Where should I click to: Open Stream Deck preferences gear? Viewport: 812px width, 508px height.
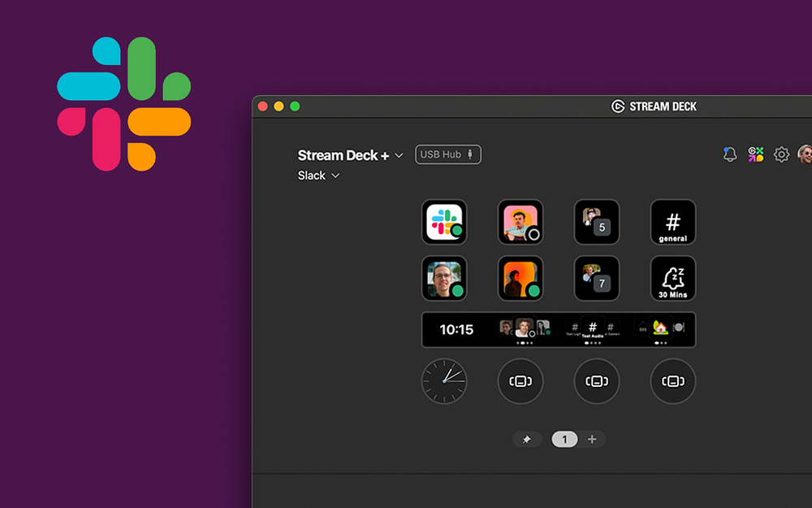point(781,154)
